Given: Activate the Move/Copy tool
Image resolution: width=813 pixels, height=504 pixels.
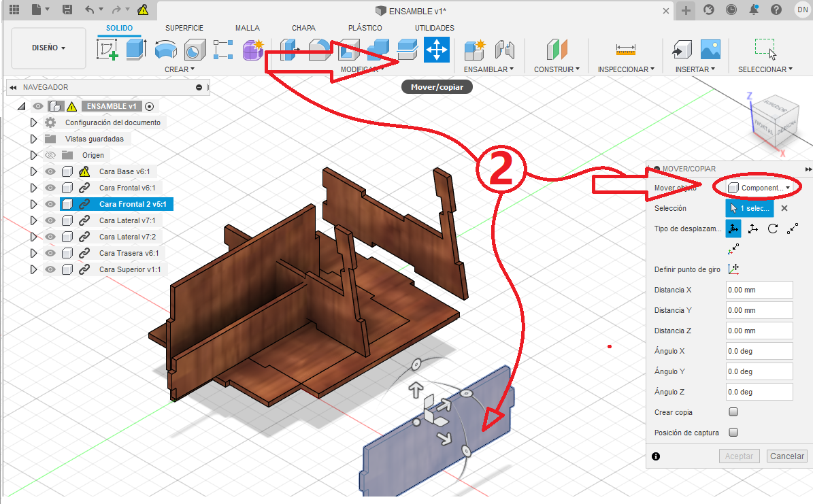Looking at the screenshot, I should 437,50.
